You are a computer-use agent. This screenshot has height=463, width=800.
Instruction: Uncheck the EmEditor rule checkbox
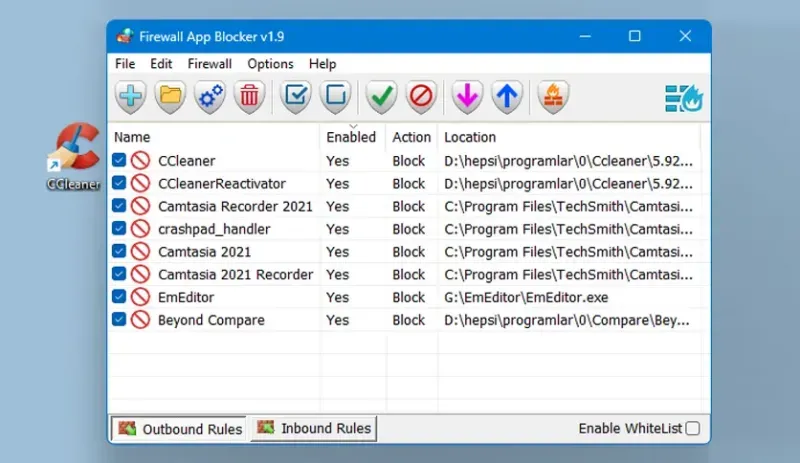(x=119, y=296)
